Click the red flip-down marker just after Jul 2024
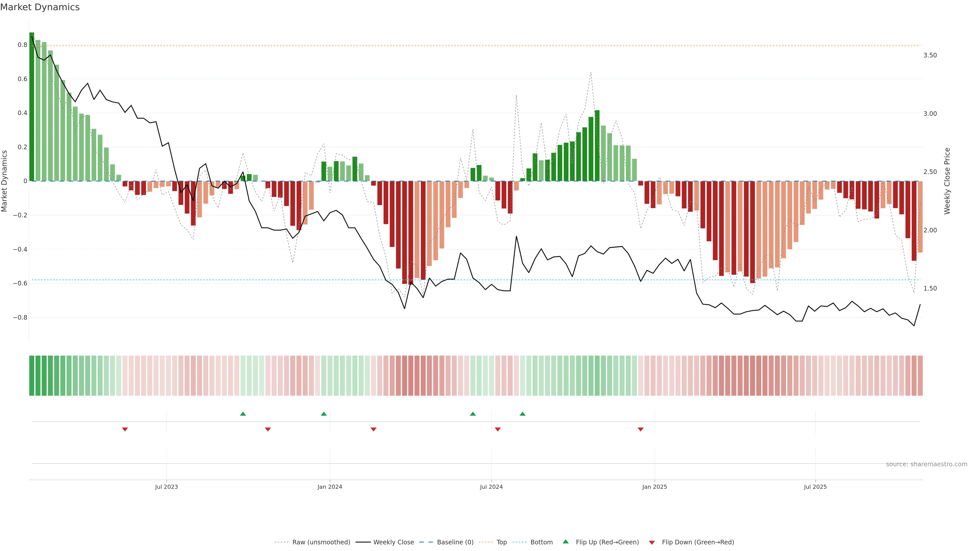 (x=498, y=429)
